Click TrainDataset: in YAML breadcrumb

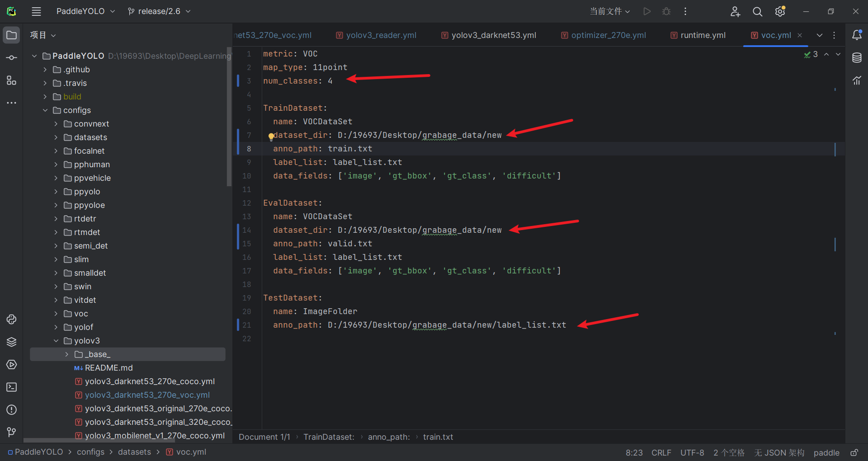[x=329, y=437]
